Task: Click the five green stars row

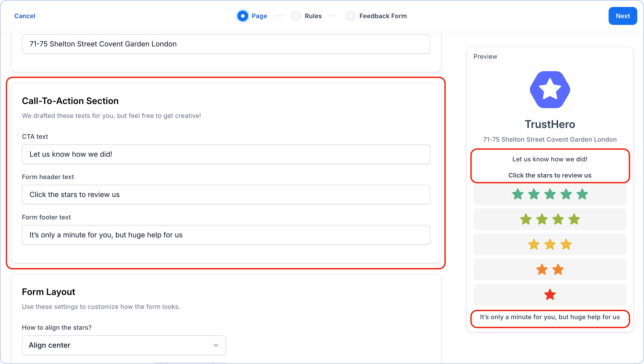Action: pos(550,194)
